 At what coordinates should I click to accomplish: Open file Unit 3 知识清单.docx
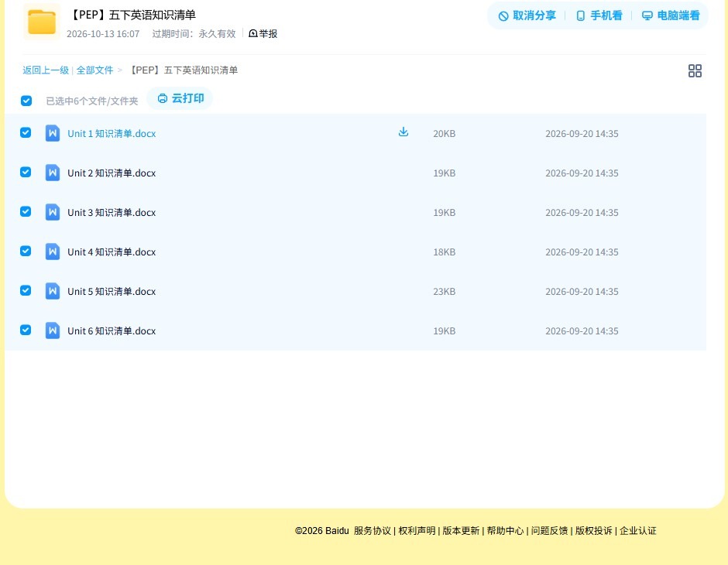(x=112, y=212)
